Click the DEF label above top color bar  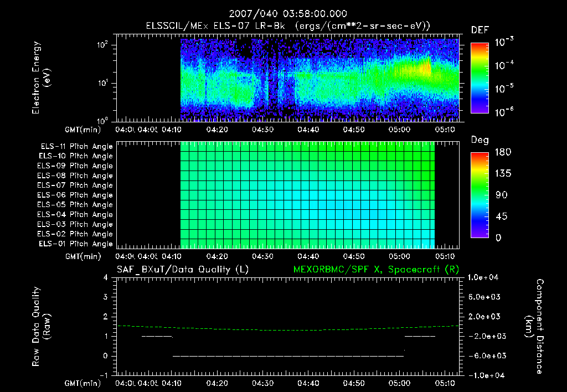[x=480, y=30]
